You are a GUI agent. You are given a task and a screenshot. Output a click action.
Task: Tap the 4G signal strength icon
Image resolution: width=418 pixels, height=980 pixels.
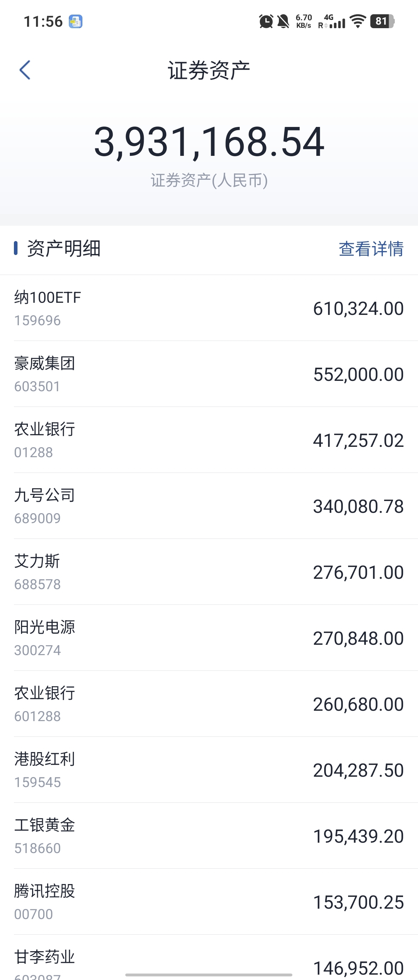click(332, 21)
